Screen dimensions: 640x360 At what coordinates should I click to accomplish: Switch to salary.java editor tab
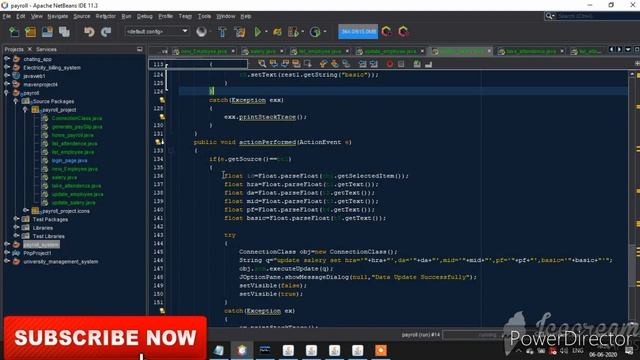click(x=263, y=51)
